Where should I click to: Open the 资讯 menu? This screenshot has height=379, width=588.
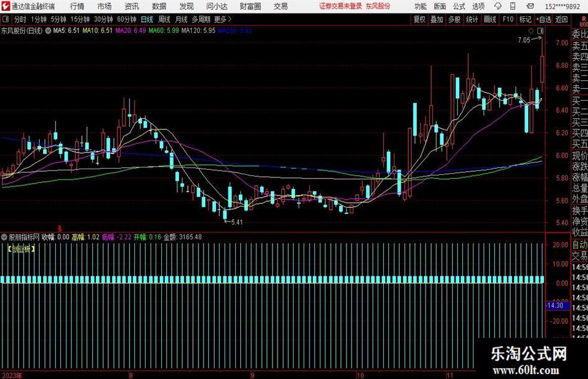132,6
